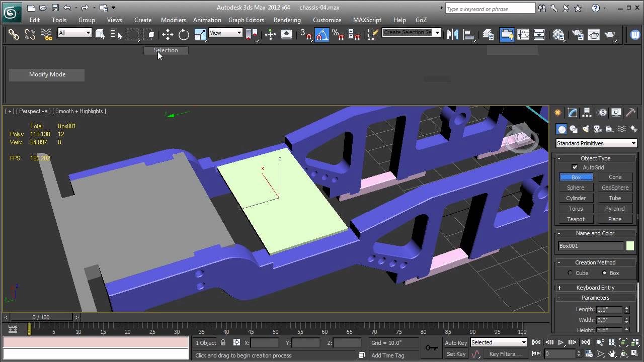Toggle the Auto Key mode
Screen dimensions: 644x362
click(x=456, y=343)
